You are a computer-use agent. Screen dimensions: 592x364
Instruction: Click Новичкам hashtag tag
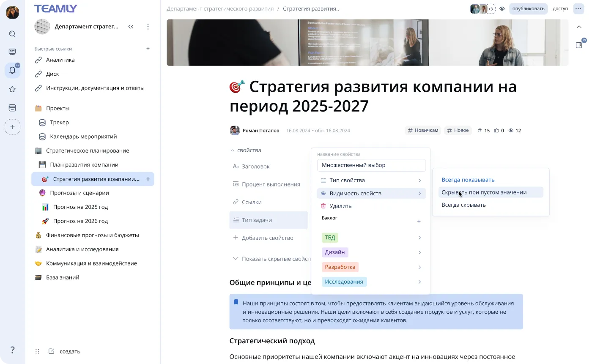coord(423,131)
